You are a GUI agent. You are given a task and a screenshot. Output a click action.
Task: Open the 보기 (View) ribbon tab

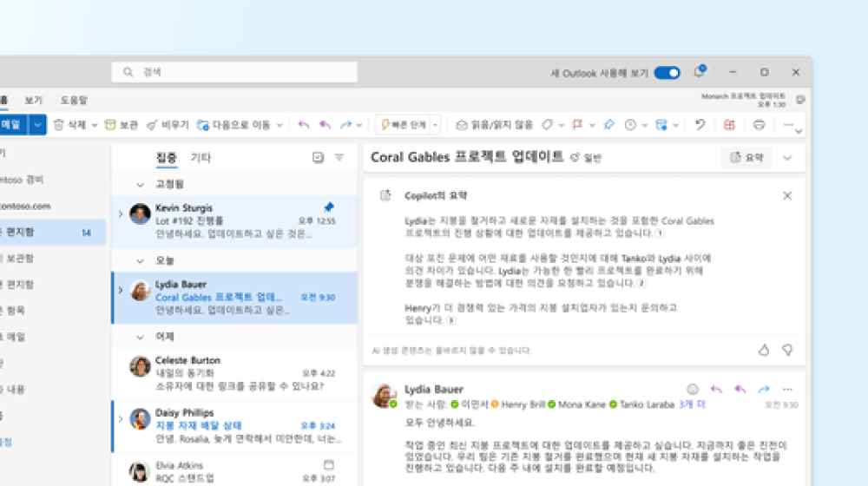(x=33, y=100)
